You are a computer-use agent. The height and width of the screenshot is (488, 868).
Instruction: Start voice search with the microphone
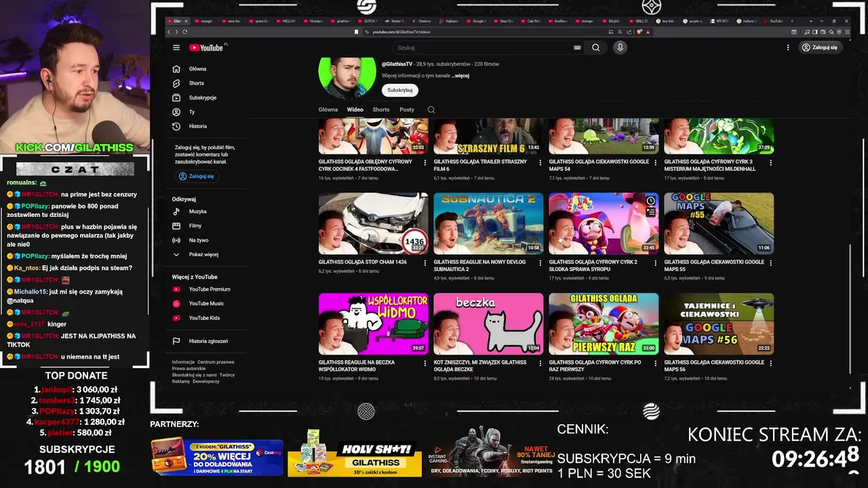(620, 47)
